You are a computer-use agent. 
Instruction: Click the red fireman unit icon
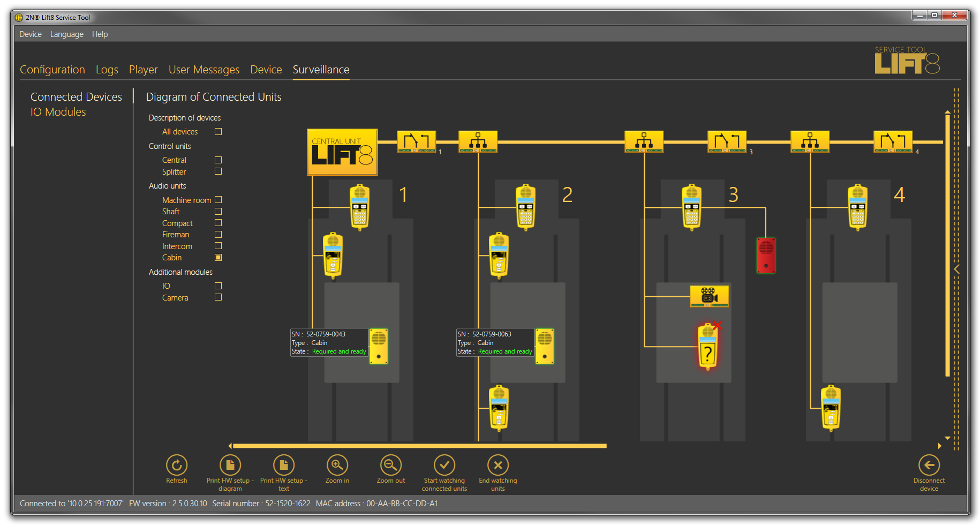(765, 255)
